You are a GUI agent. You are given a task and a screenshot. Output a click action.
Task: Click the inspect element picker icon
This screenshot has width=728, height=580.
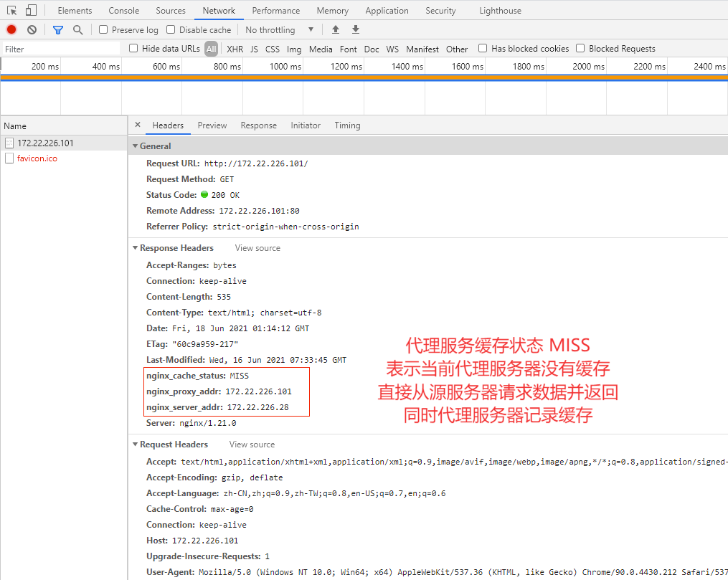12,10
